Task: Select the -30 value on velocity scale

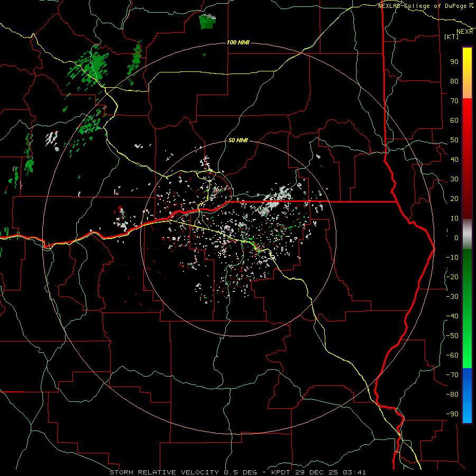Action: (x=452, y=297)
